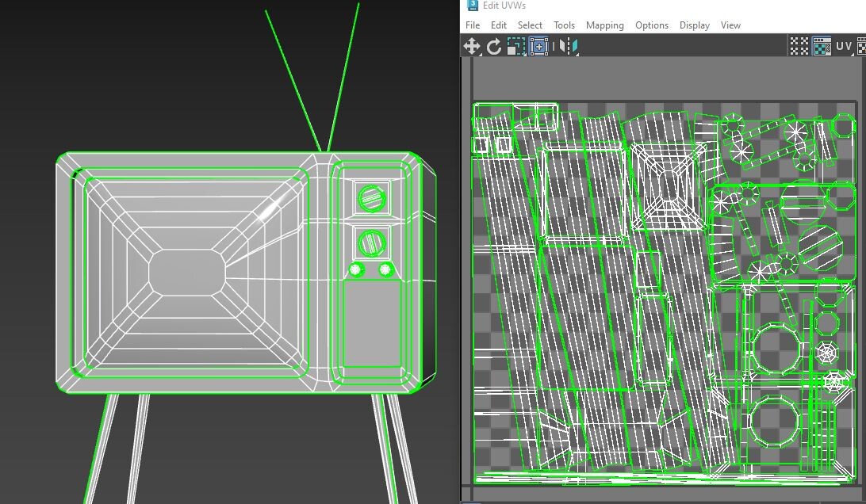
Task: Open the Tools menu
Action: (564, 25)
